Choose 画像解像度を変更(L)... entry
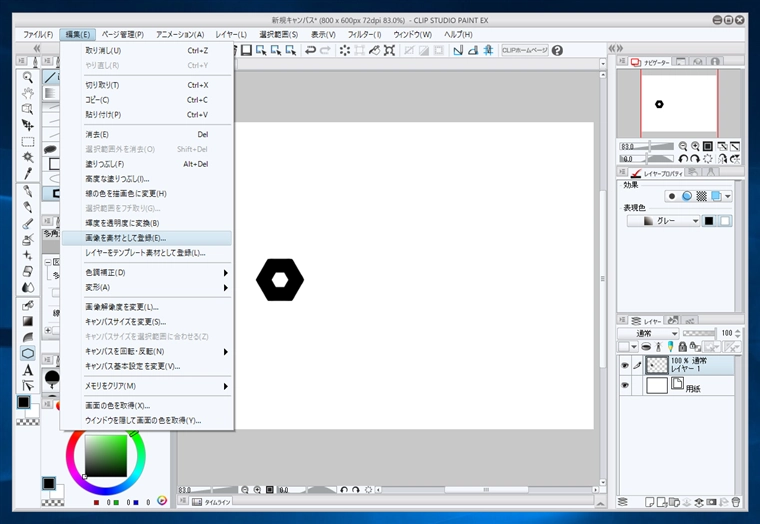 tap(147, 307)
